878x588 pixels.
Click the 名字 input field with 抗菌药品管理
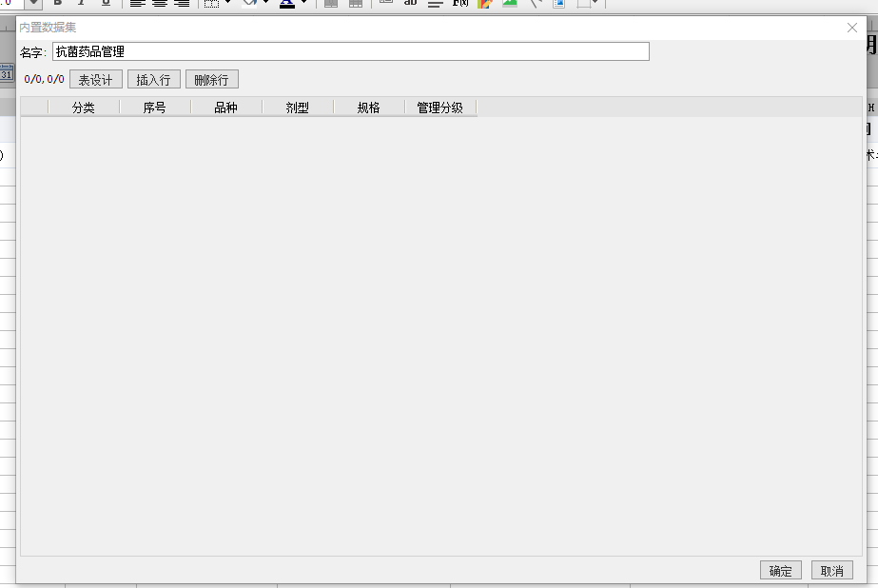pos(350,51)
